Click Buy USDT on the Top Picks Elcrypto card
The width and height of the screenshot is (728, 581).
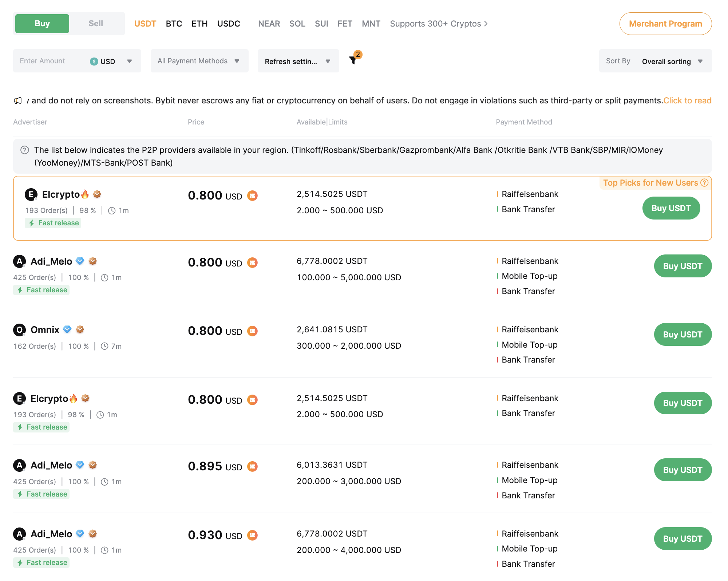(671, 208)
